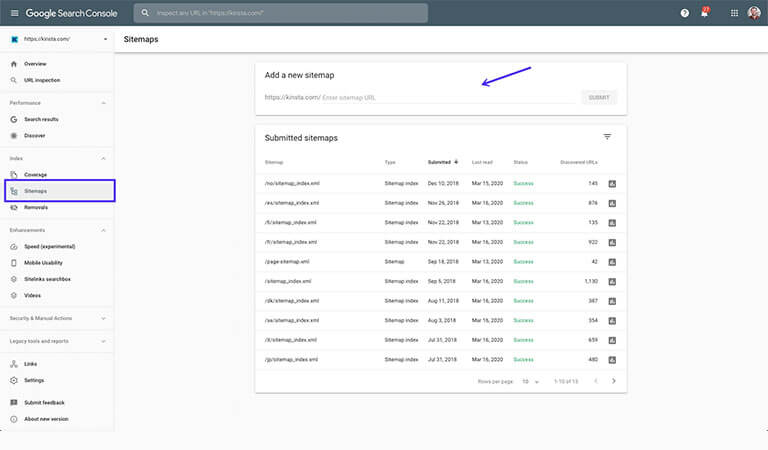Click the Submit feedback icon
The width and height of the screenshot is (768, 450).
pos(14,403)
